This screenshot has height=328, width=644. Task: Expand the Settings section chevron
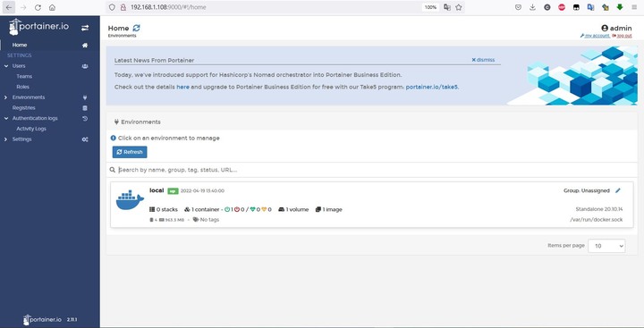[5, 139]
